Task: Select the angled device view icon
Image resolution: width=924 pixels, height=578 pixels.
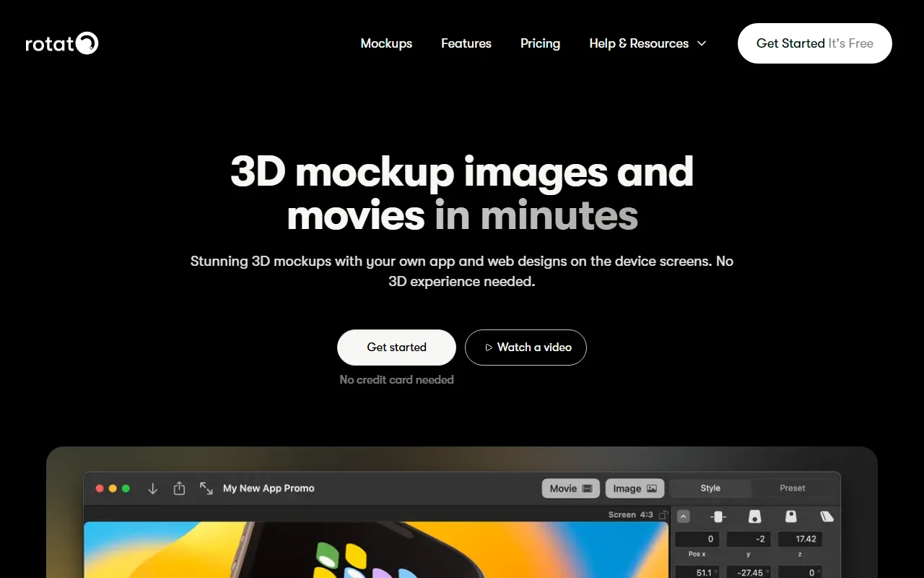Action: pyautogui.click(x=827, y=517)
